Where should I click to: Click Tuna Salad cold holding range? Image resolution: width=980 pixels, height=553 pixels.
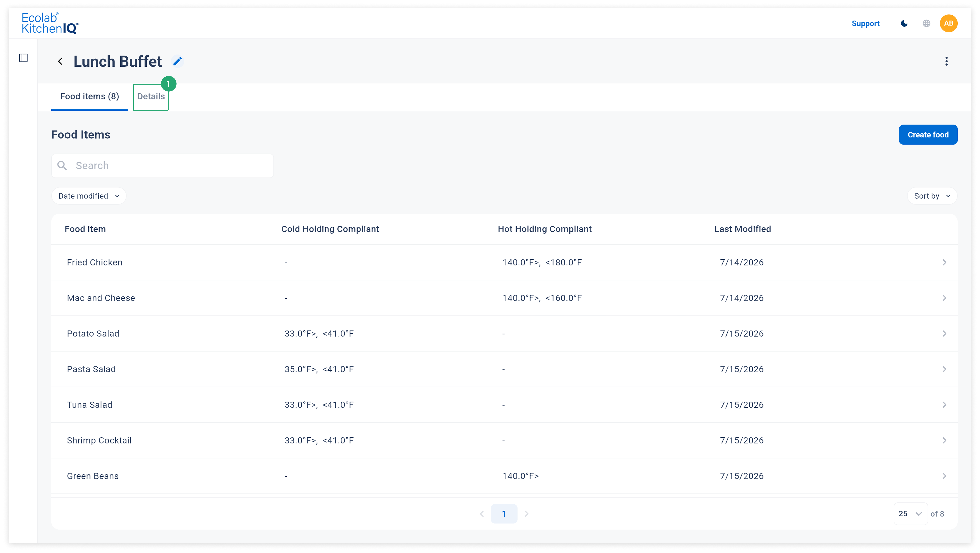point(319,405)
